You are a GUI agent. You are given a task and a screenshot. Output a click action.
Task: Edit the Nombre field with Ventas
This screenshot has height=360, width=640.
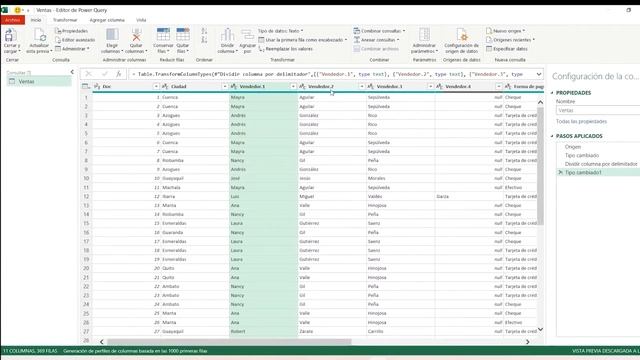click(x=598, y=110)
